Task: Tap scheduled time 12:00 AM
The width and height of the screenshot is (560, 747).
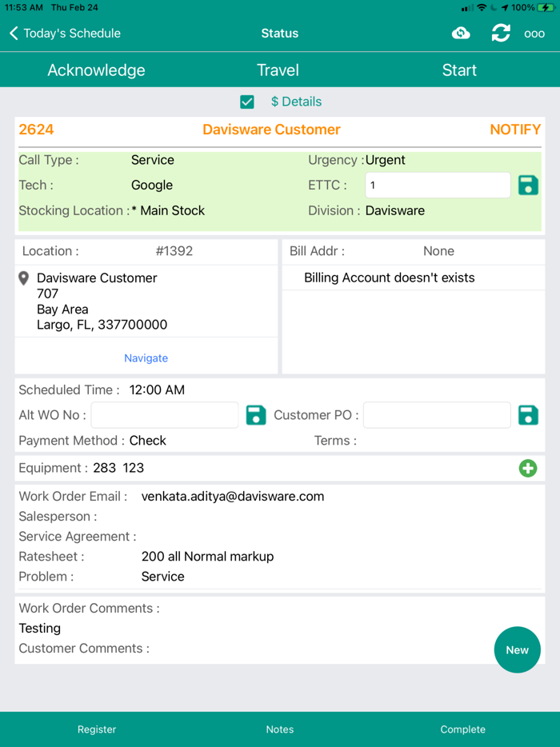Action: pos(157,390)
